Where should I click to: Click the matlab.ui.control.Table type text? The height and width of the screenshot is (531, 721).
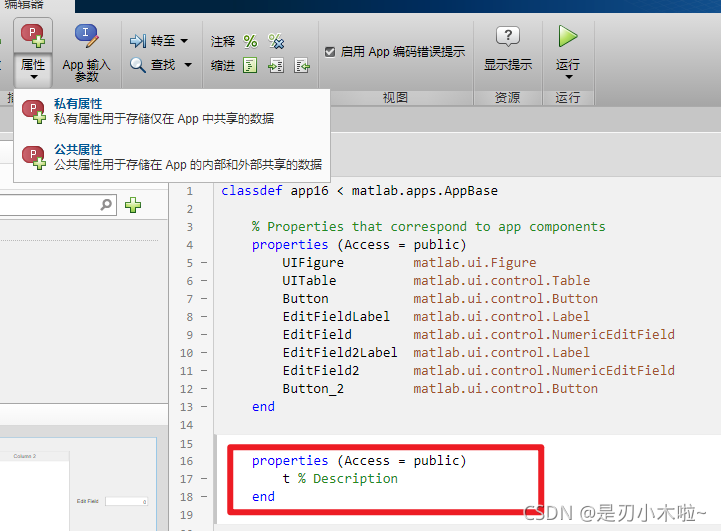tap(502, 280)
